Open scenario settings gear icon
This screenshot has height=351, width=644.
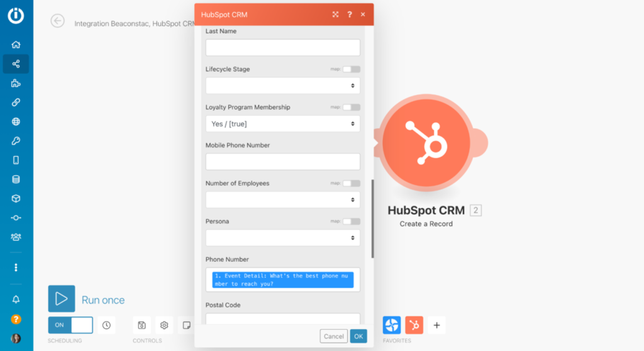click(x=164, y=325)
